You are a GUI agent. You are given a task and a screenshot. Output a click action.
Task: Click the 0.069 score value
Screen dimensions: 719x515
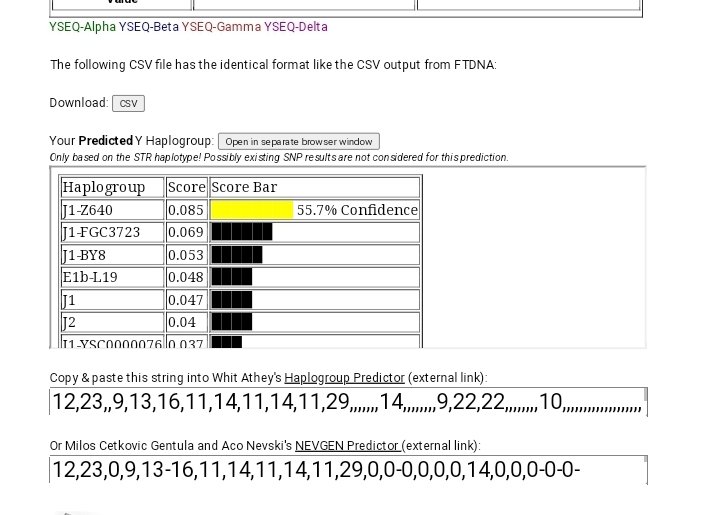(186, 232)
